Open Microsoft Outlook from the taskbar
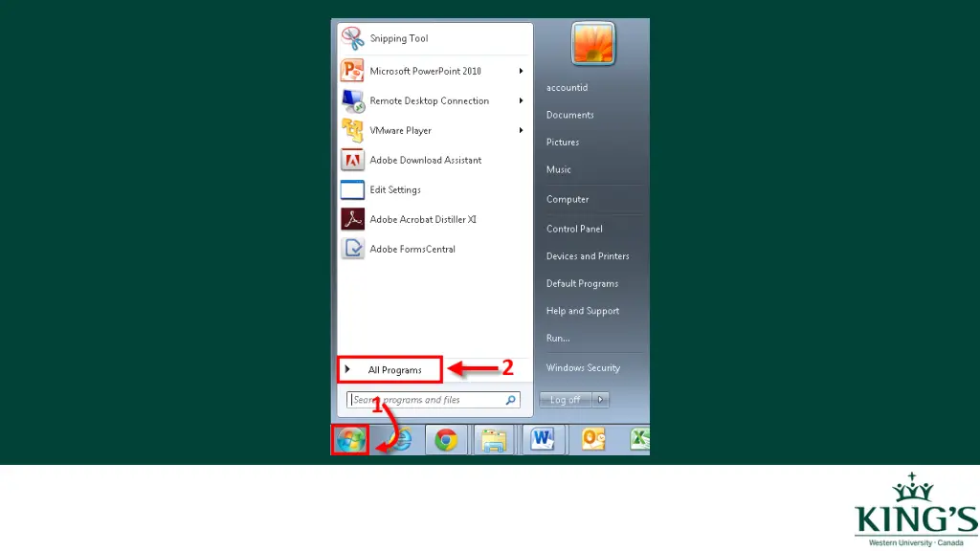 [592, 440]
